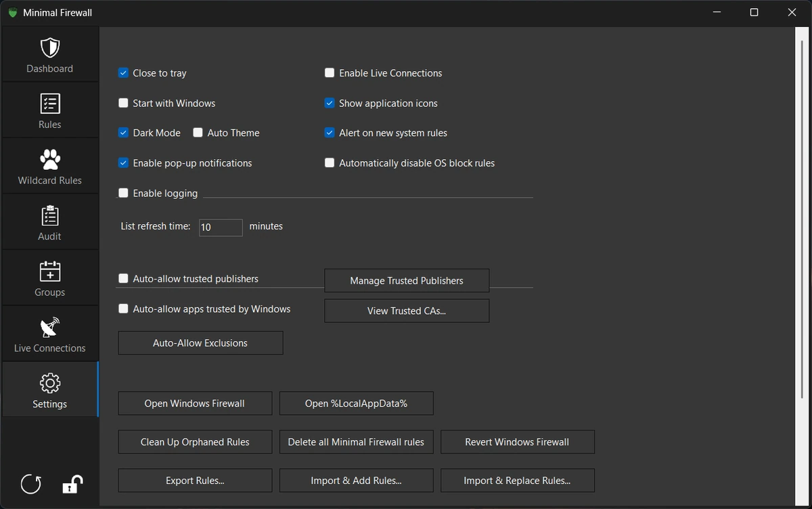
Task: Enable Auto Theme checkbox
Action: click(198, 133)
